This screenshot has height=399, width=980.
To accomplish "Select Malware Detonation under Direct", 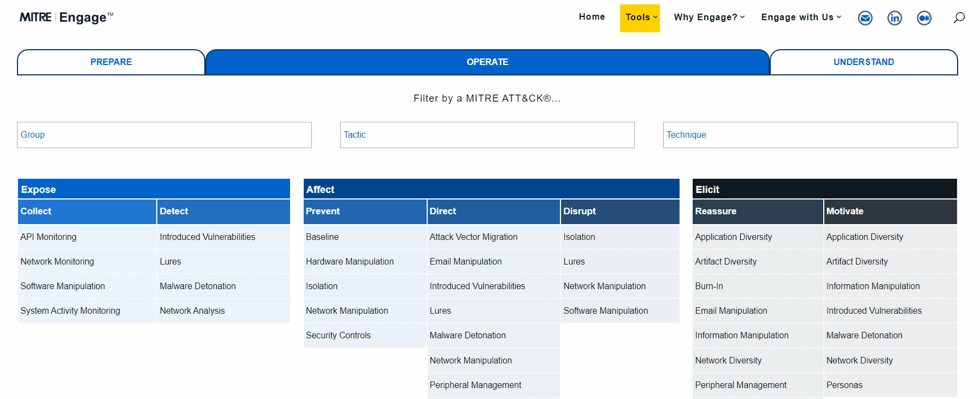I will [x=468, y=336].
